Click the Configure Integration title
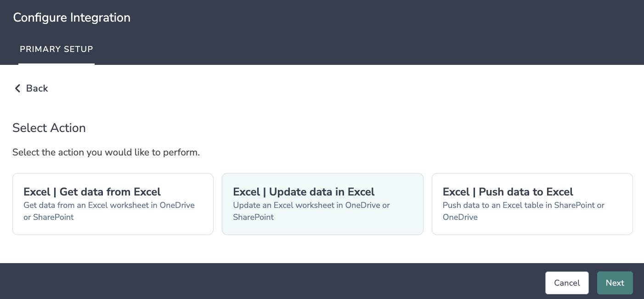The width and height of the screenshot is (644, 299). [x=72, y=18]
